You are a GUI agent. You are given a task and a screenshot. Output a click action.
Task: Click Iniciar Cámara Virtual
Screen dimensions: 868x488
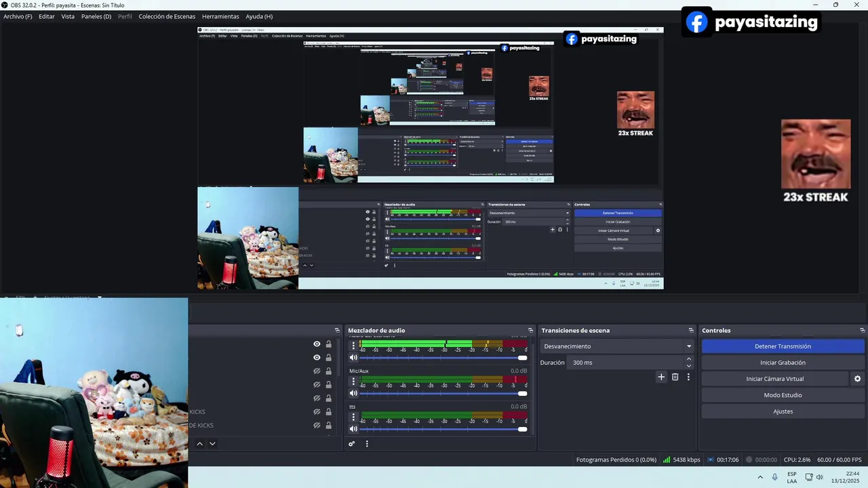coord(774,379)
